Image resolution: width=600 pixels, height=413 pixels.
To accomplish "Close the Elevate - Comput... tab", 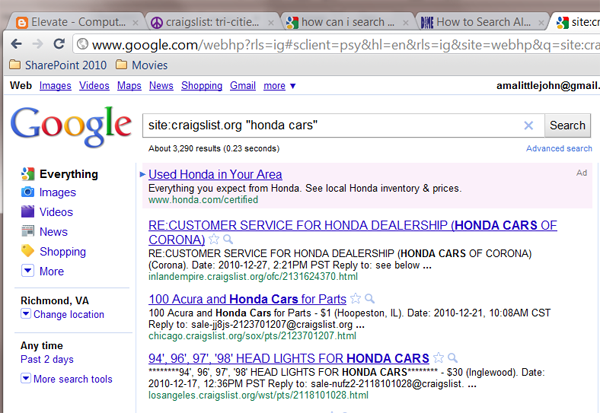I will (x=135, y=23).
